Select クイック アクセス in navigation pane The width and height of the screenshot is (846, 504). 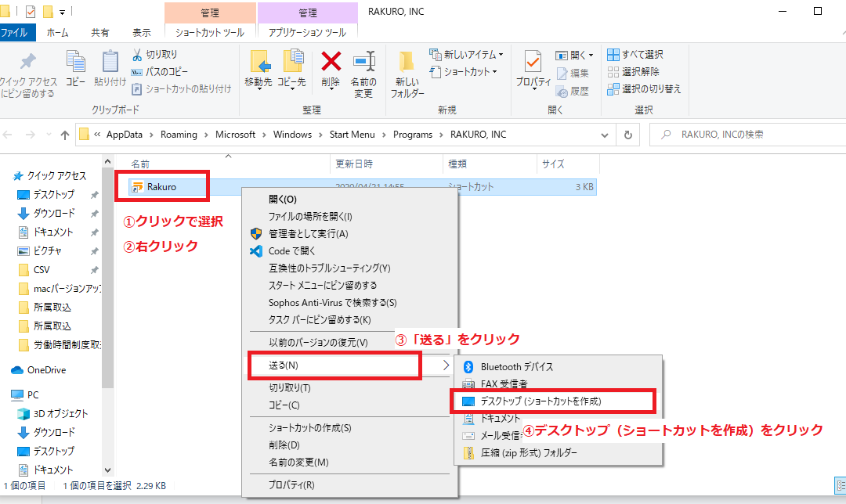tap(50, 176)
